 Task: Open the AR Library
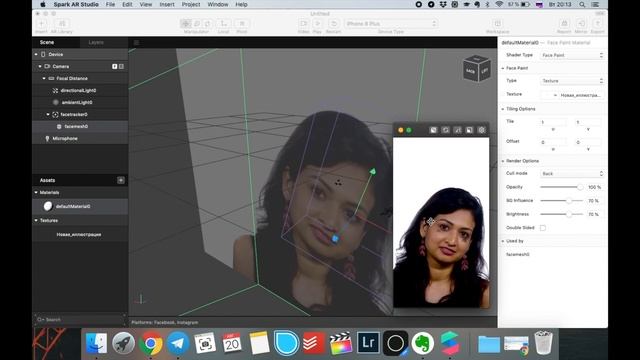pos(62,24)
